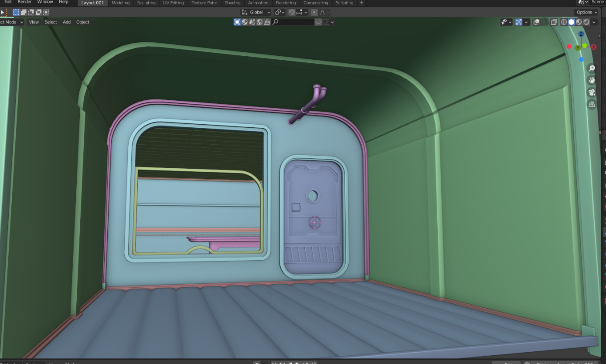This screenshot has width=606, height=364.
Task: Open Transform Orientation Global dropdown
Action: click(x=256, y=12)
